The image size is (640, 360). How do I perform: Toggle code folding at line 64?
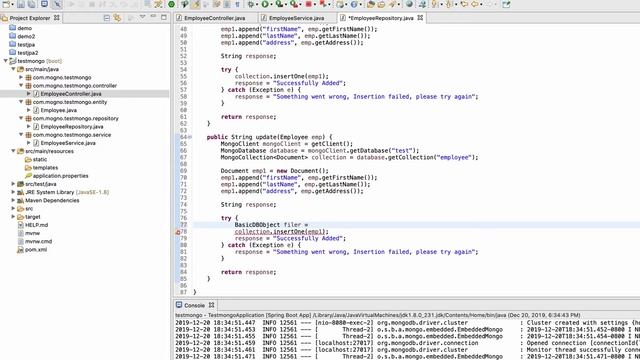[190, 137]
